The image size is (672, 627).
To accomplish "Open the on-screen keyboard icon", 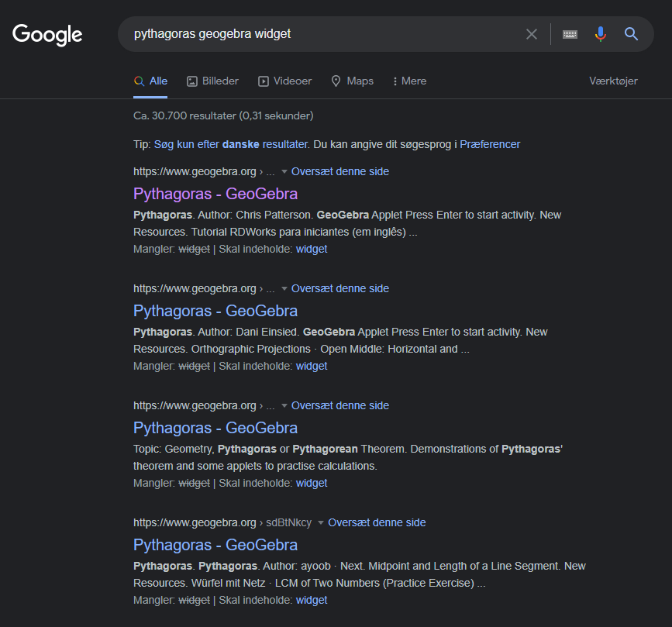I will (570, 34).
